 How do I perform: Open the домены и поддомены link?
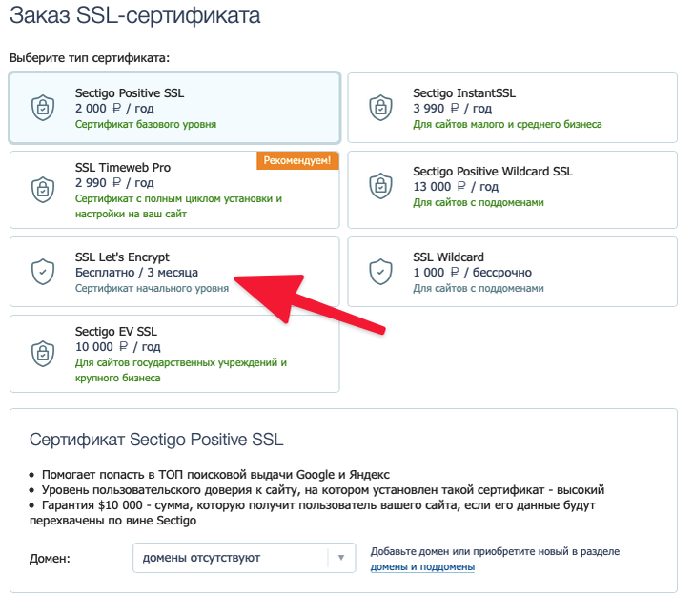point(422,567)
